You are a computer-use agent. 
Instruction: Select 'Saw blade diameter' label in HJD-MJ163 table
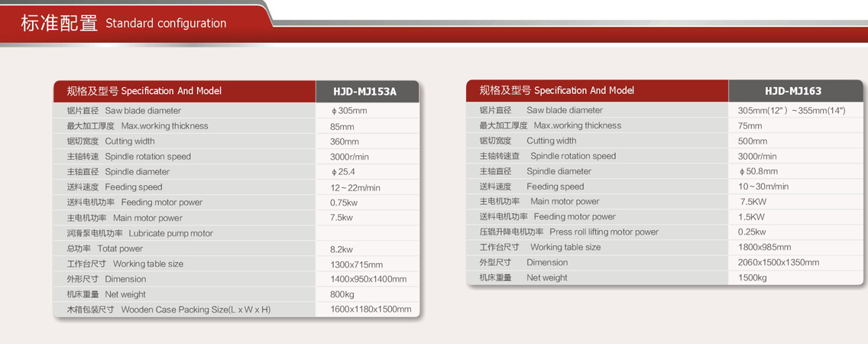(565, 110)
